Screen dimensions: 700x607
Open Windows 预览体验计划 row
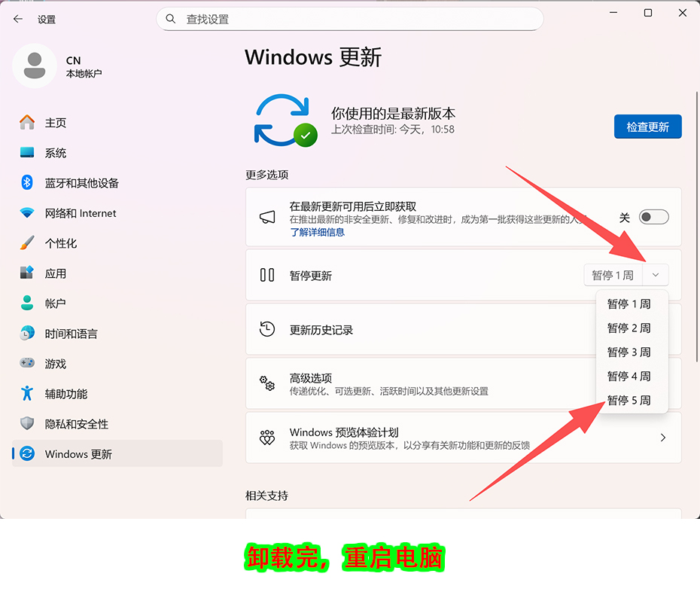[x=464, y=438]
